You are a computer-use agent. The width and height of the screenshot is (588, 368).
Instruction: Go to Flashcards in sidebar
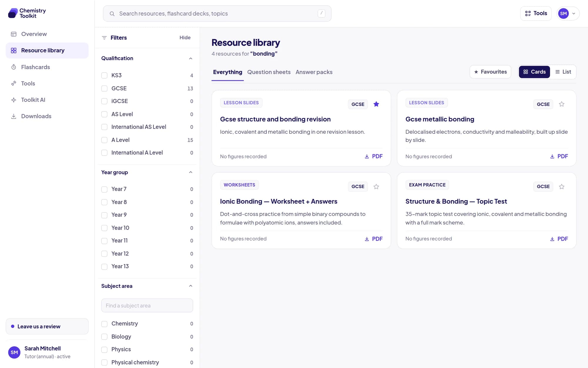[47, 67]
